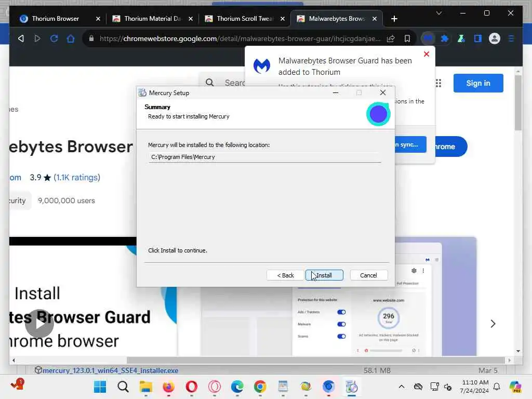This screenshot has height=399, width=532.
Task: Switch to the Thorium Browser tab
Action: pos(55,19)
